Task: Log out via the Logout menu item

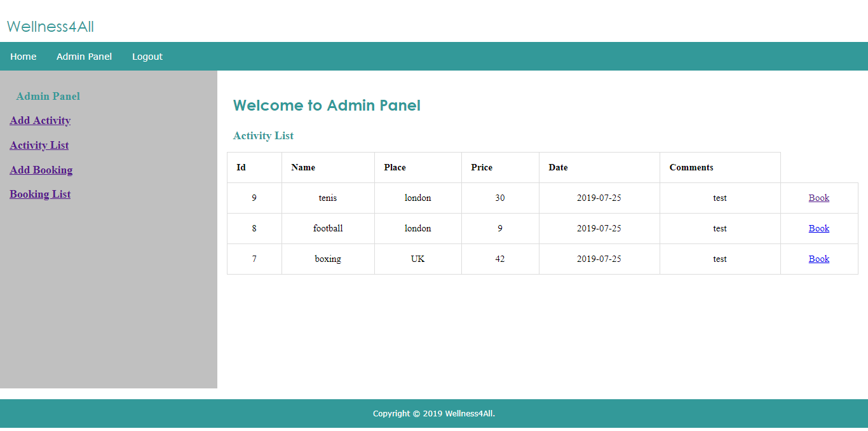Action: (147, 57)
